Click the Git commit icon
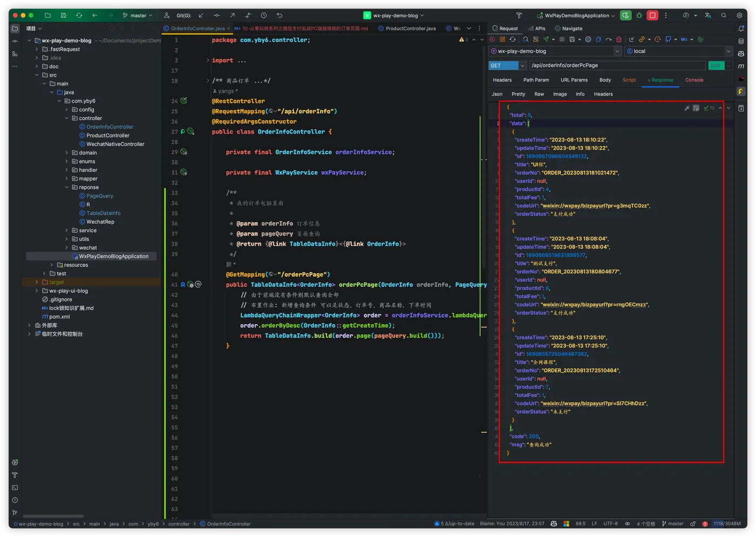The image size is (756, 537). 217,16
